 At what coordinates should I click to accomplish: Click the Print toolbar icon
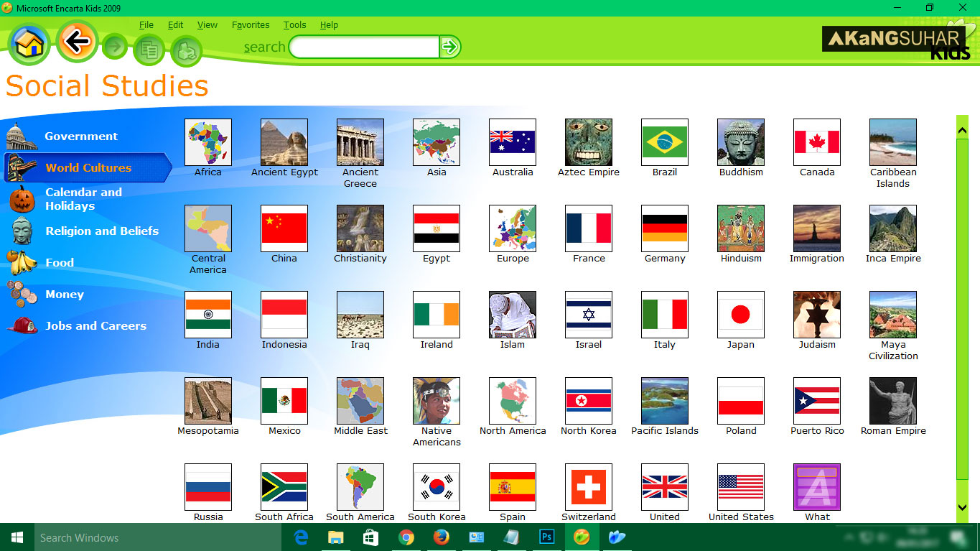click(186, 51)
